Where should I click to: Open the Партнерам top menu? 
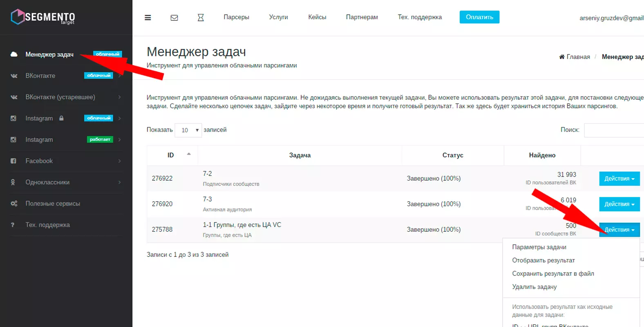click(x=362, y=17)
